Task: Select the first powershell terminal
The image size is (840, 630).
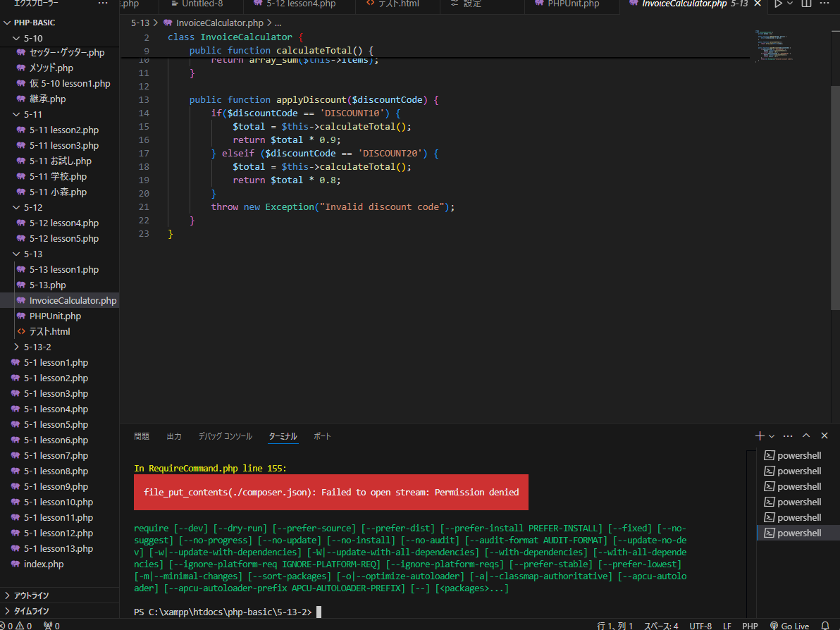Action: click(x=798, y=455)
